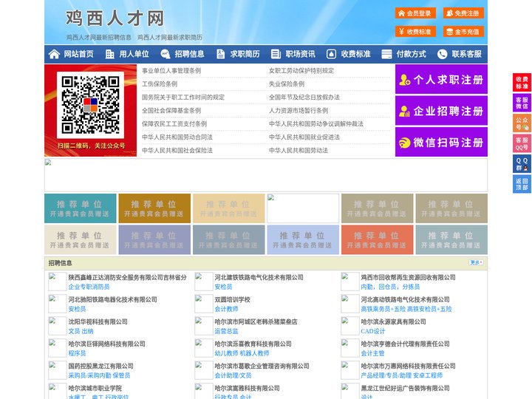
Task: Open the 会计教师 job link
Action: 226,309
